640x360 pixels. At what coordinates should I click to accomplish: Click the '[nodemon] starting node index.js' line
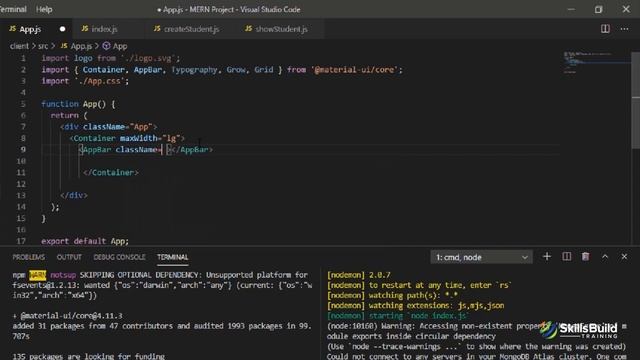(397, 316)
